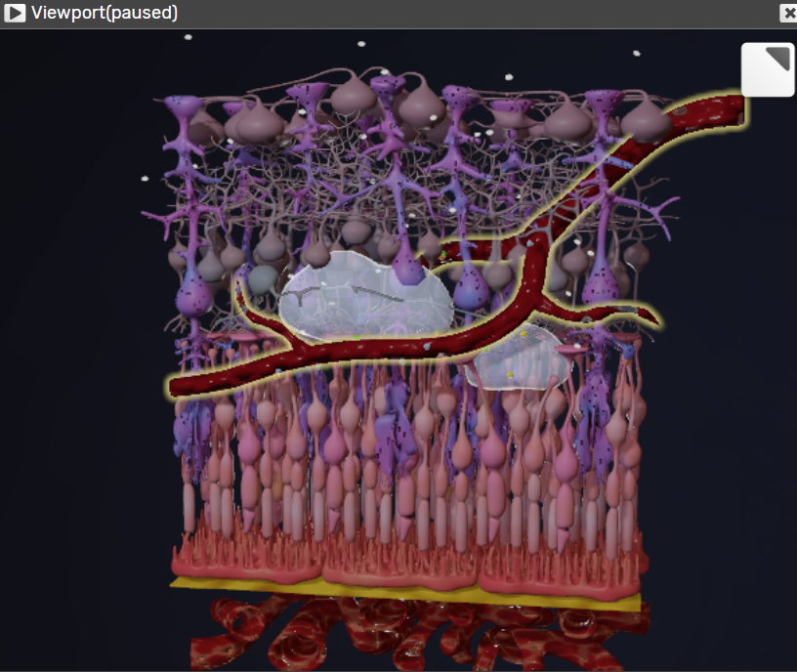Screen dimensions: 797x672
Task: Click the Viewport(paused) title text
Action: (105, 13)
